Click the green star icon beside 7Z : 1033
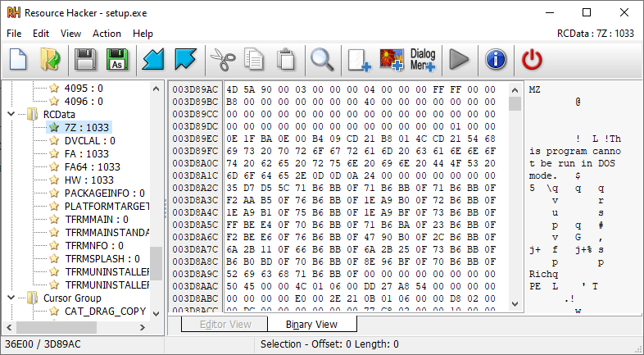 click(x=54, y=127)
